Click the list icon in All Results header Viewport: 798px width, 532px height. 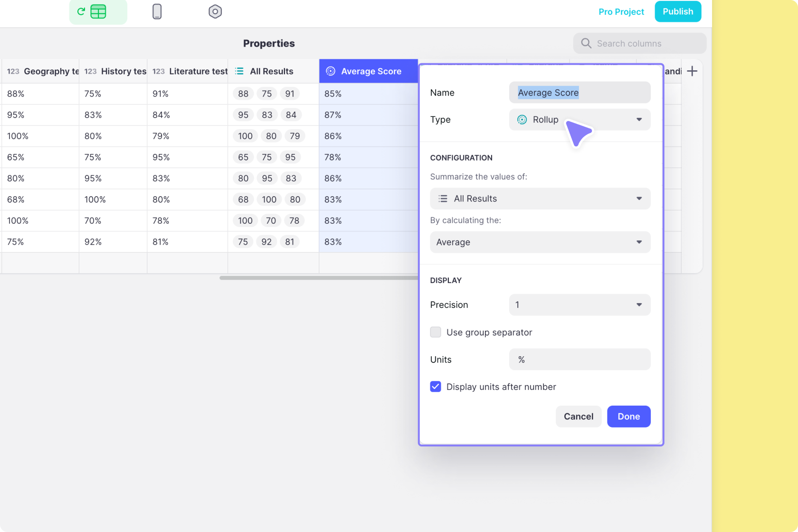pyautogui.click(x=239, y=71)
